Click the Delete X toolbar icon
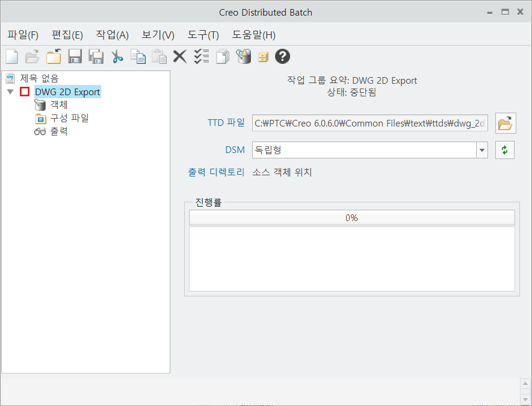Image resolution: width=532 pixels, height=406 pixels. click(x=180, y=57)
